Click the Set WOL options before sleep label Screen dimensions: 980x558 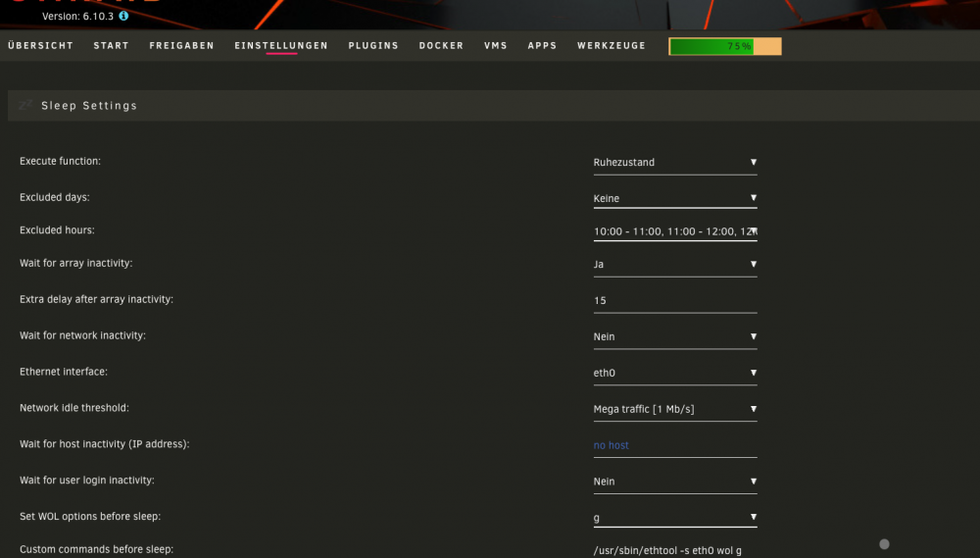click(x=90, y=517)
